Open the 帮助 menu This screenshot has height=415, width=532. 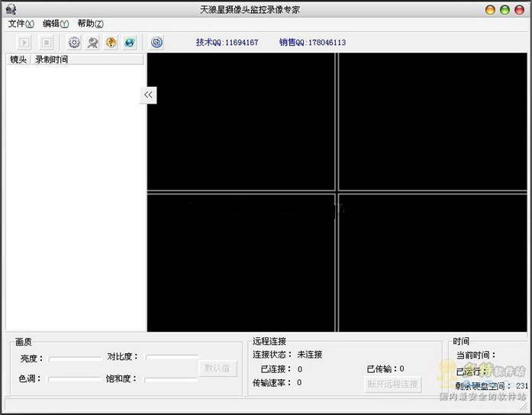90,24
